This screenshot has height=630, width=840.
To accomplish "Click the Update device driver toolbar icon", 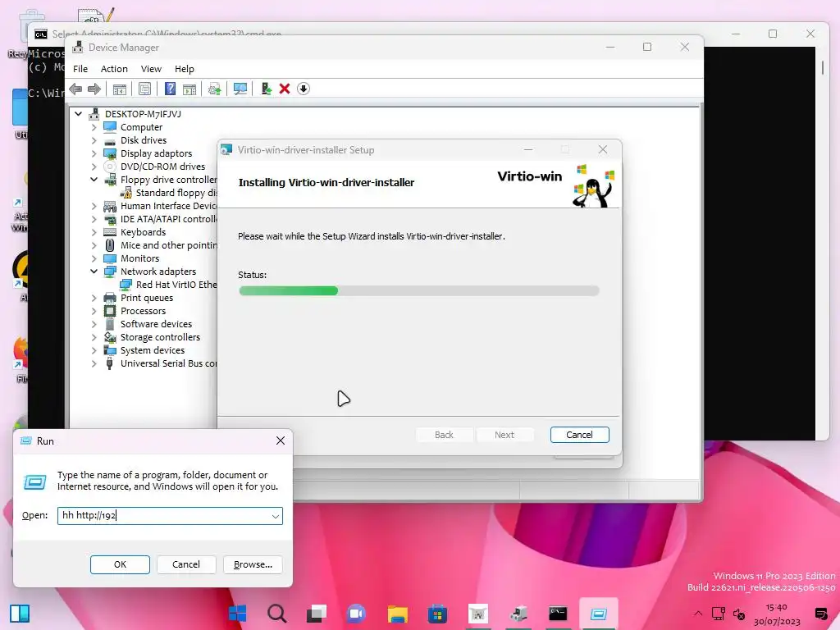I will tap(214, 89).
